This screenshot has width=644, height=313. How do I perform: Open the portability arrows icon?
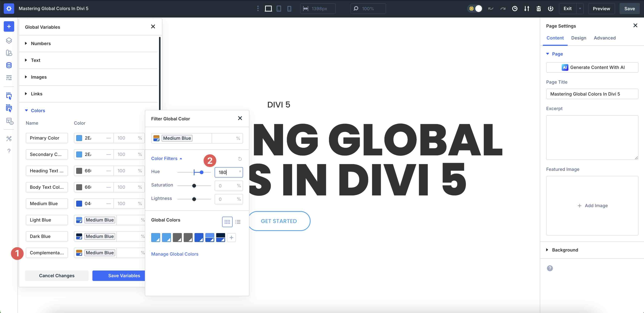(527, 9)
